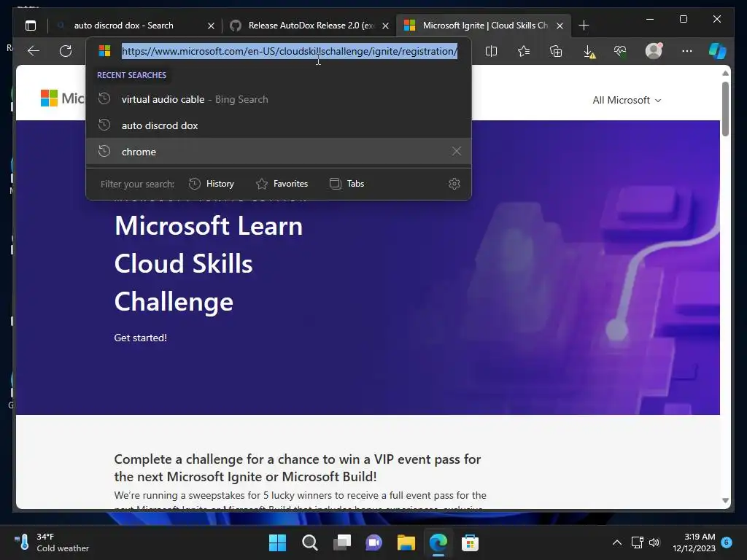Open Settings and more ellipsis menu
This screenshot has height=560, width=747.
[x=686, y=51]
